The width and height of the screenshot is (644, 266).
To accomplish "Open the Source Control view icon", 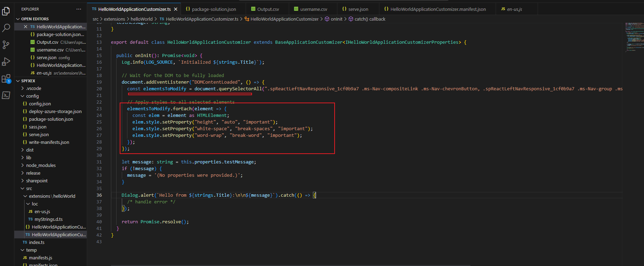I will click(x=6, y=45).
